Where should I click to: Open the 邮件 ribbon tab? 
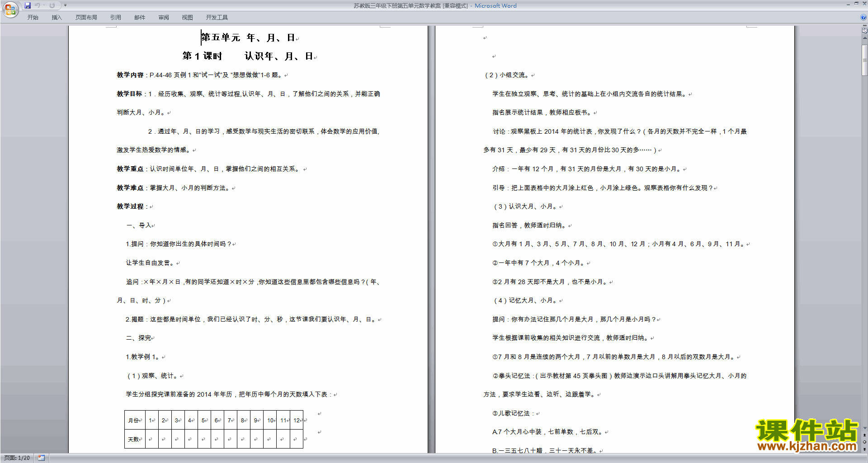pos(140,17)
